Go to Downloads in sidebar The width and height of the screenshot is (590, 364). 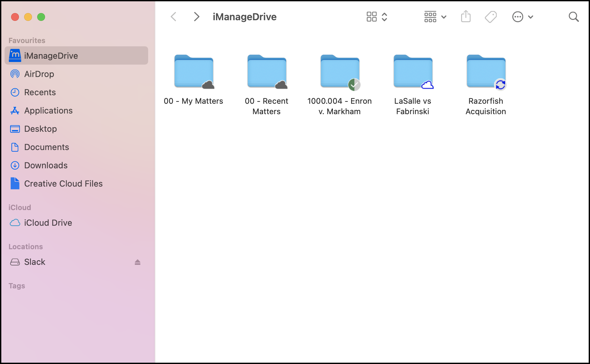pos(46,165)
